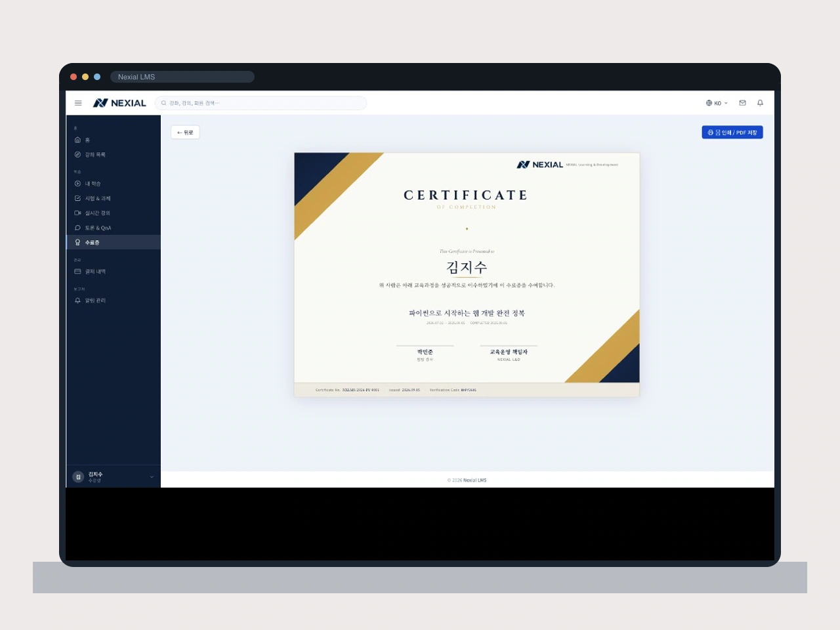
Task: Click the Nexial logo in the header
Action: pyautogui.click(x=119, y=103)
